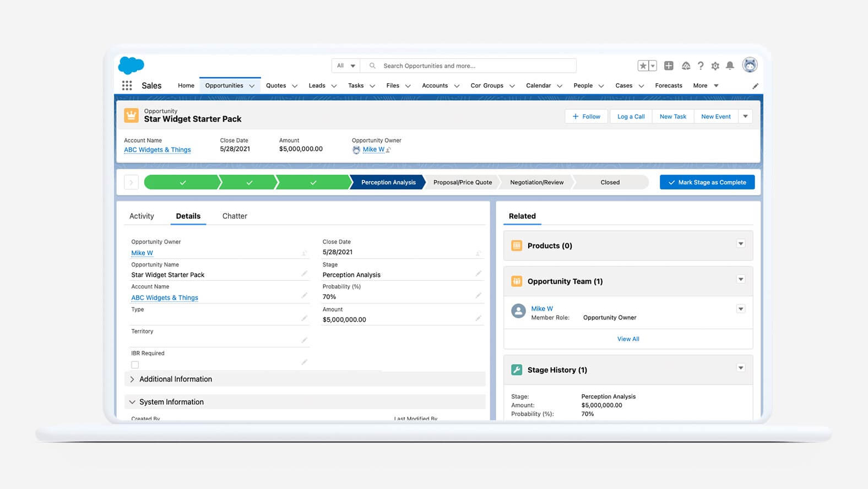Click the Favorites star icon

643,66
